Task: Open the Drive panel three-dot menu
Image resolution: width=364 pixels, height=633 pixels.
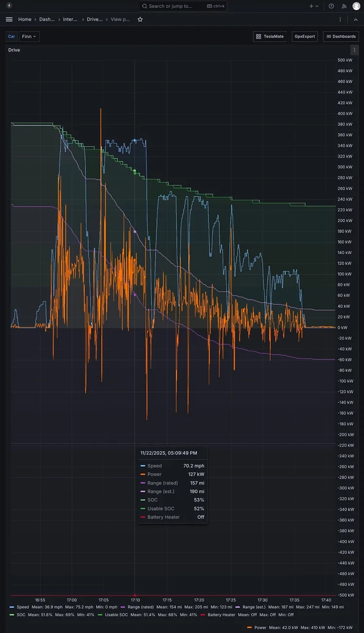Action: pyautogui.click(x=354, y=50)
